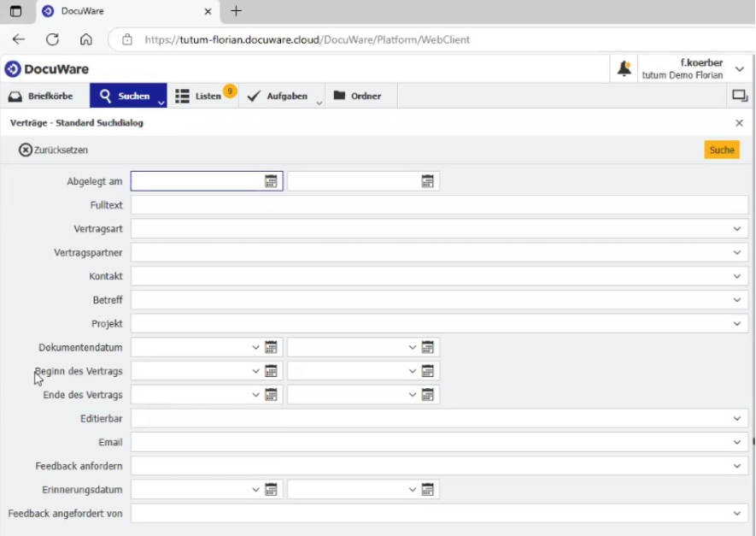Open calendar for second Dokumentendatum field
The width and height of the screenshot is (756, 536).
(x=428, y=347)
